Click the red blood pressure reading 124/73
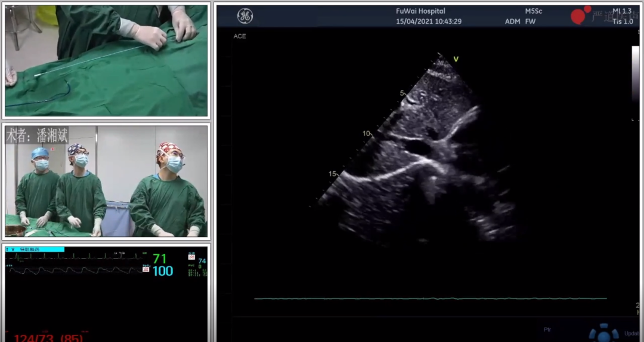644x342 pixels. (33, 338)
